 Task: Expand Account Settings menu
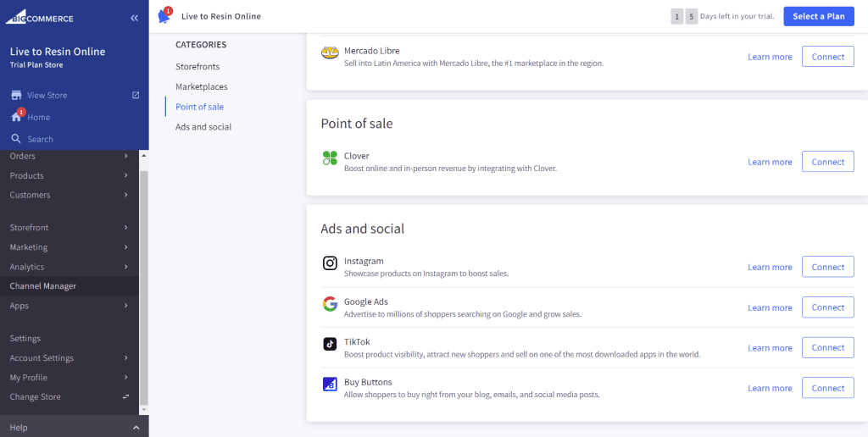(x=126, y=358)
